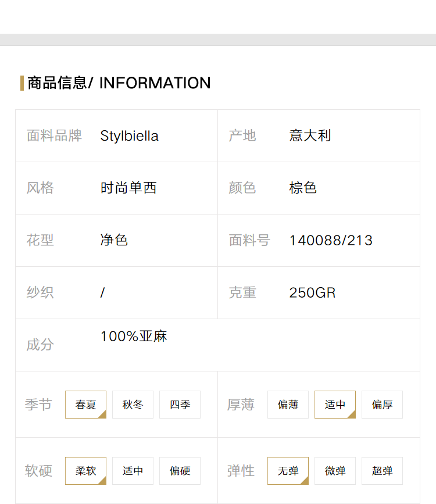Screen dimensions: 436x504
Task: Select 适中 in the 厚薄 thickness row
Action: click(335, 405)
